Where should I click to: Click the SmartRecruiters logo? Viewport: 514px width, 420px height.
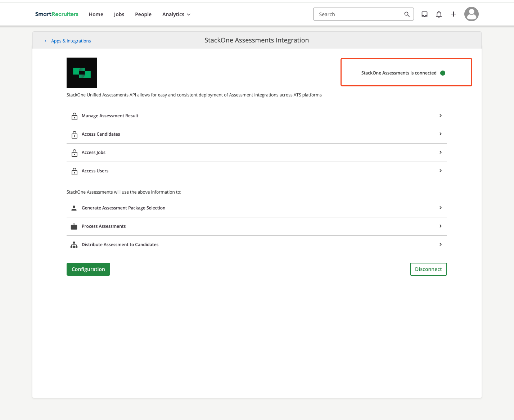[x=57, y=14]
